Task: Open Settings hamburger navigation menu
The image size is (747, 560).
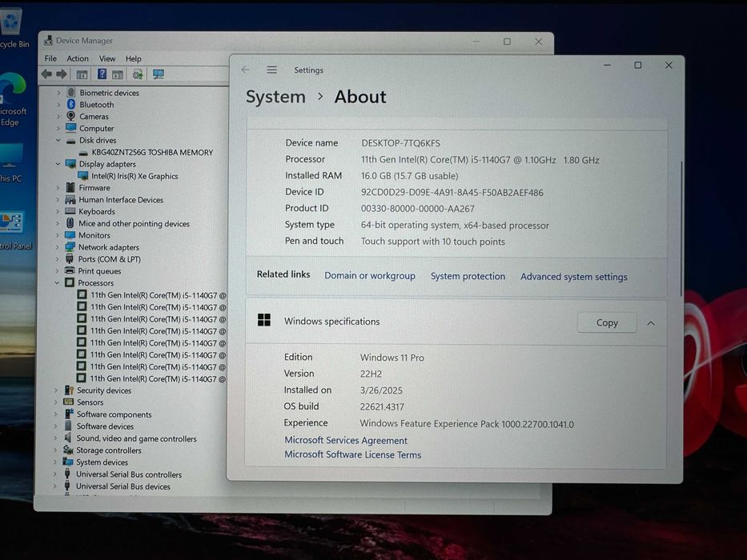Action: tap(271, 70)
